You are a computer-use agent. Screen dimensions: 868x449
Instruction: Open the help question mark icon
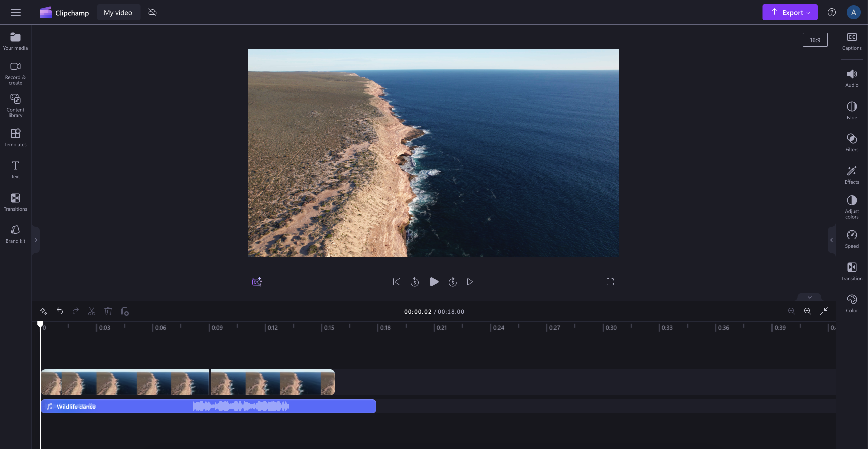coord(832,12)
